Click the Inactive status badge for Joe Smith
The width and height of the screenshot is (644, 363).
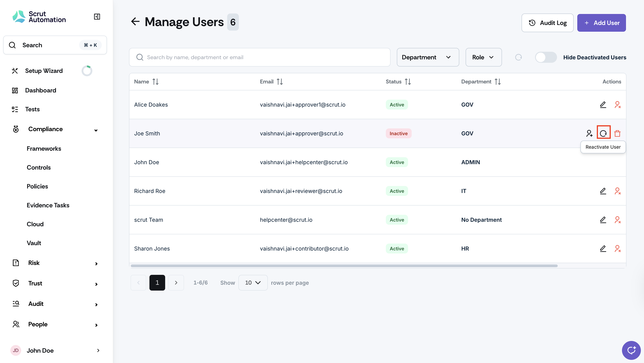click(398, 133)
